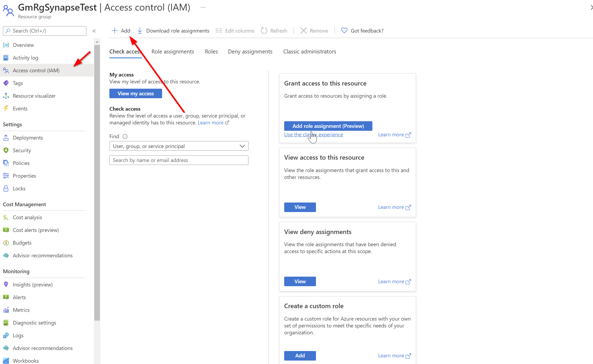Image resolution: width=593 pixels, height=364 pixels.
Task: Collapse the sidebar with double chevron
Action: point(94,31)
